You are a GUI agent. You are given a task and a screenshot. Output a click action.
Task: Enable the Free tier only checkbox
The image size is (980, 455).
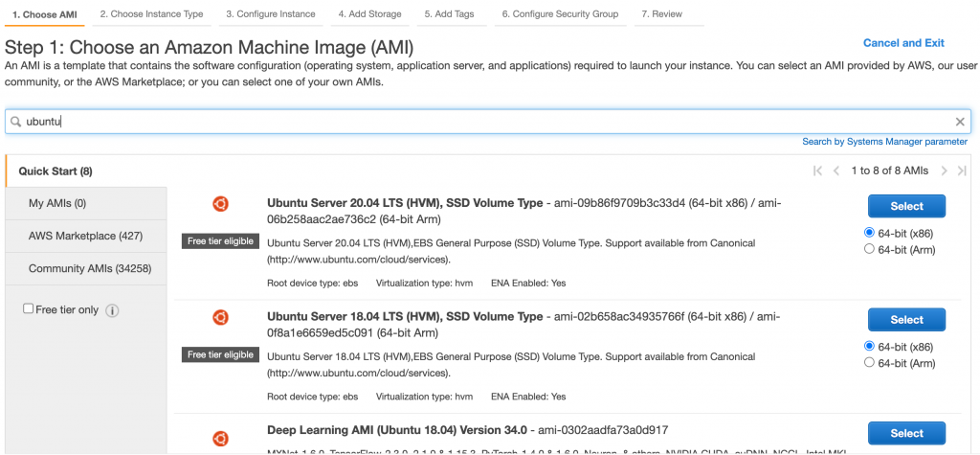tap(28, 308)
